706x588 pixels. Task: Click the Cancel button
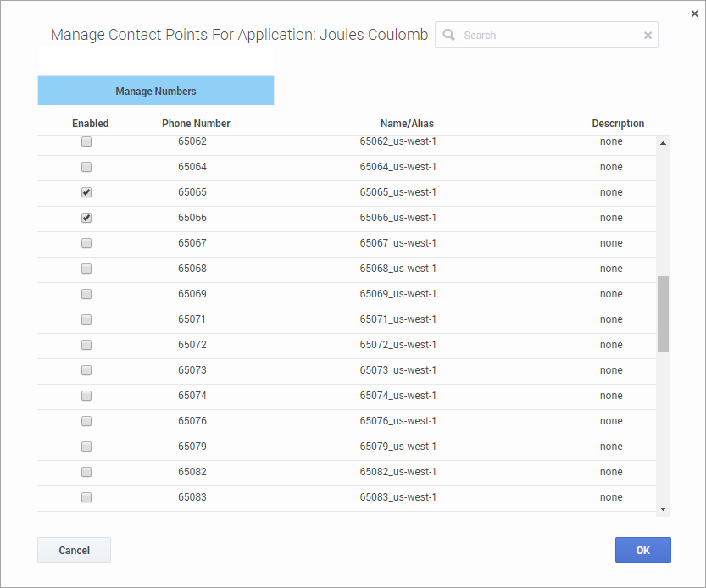pos(74,550)
